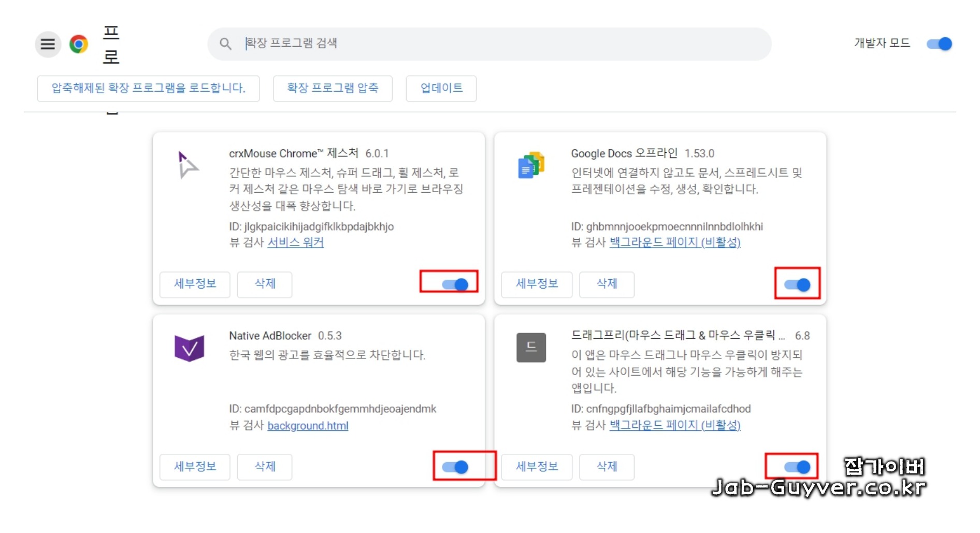The image size is (980, 533).
Task: Click 삭제 for Google Docs 오프라인
Action: click(x=607, y=284)
